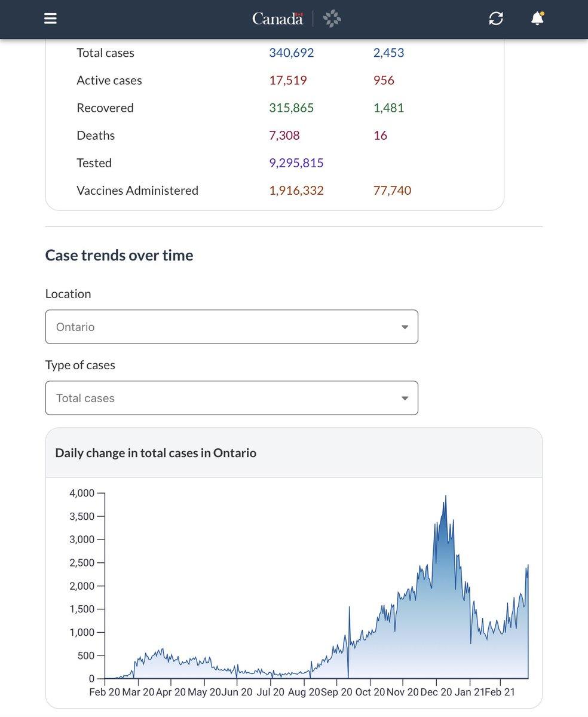Screen dimensions: 588x717
Task: Click the Case trends over time heading
Action: [x=119, y=255]
